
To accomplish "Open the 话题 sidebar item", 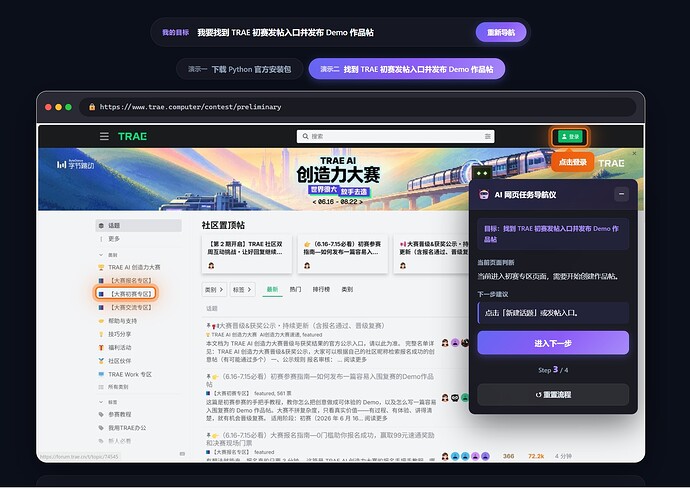I will point(139,225).
